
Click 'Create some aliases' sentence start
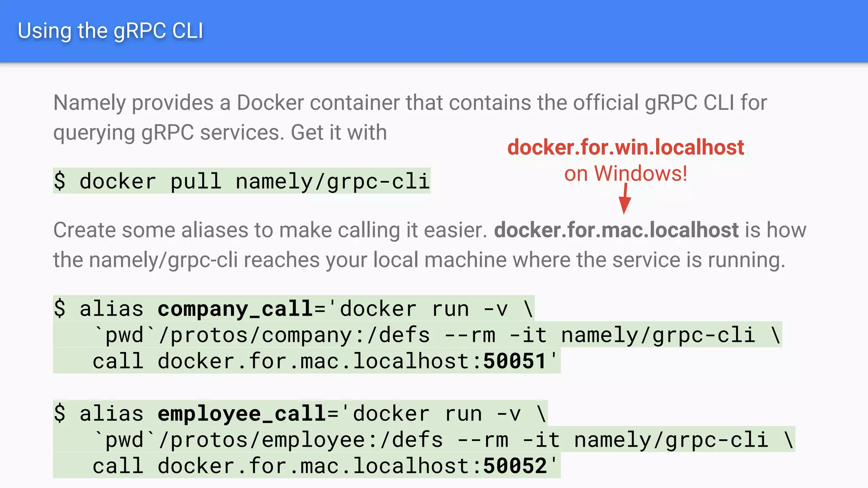tap(153, 230)
